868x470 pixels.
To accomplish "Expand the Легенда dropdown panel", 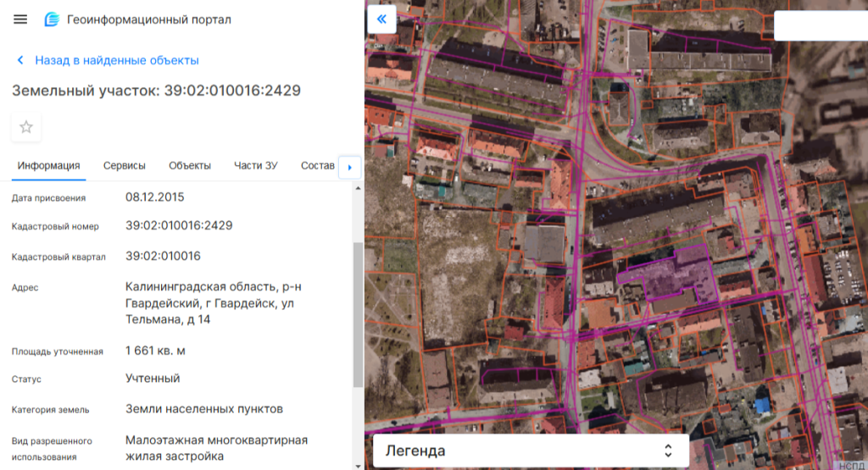I will click(530, 451).
